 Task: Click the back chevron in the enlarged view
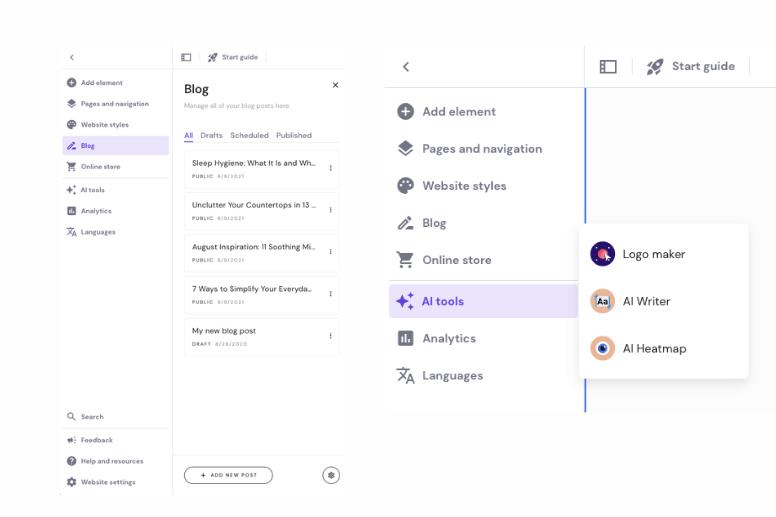coord(406,67)
